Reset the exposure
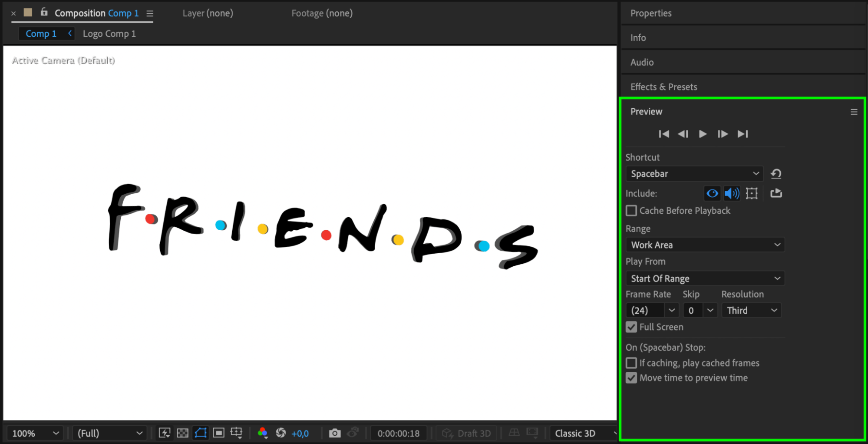The width and height of the screenshot is (868, 444). (281, 433)
